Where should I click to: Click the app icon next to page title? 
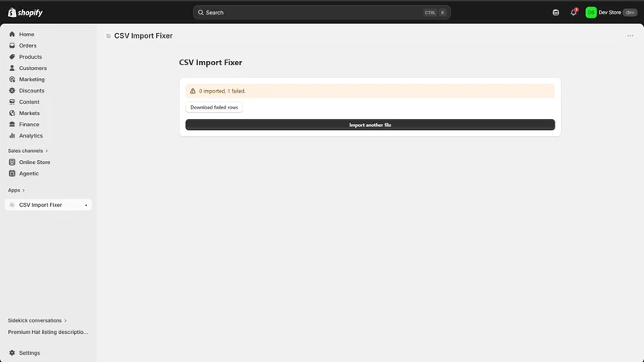click(109, 36)
